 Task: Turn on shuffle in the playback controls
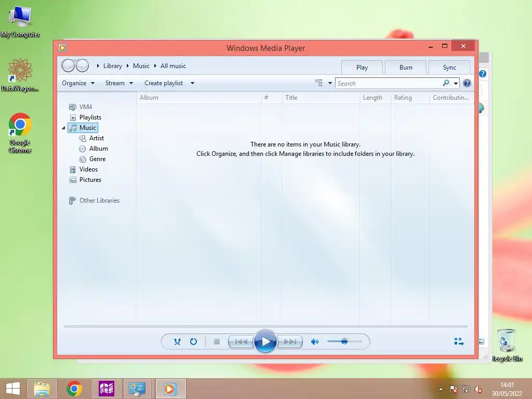[177, 342]
